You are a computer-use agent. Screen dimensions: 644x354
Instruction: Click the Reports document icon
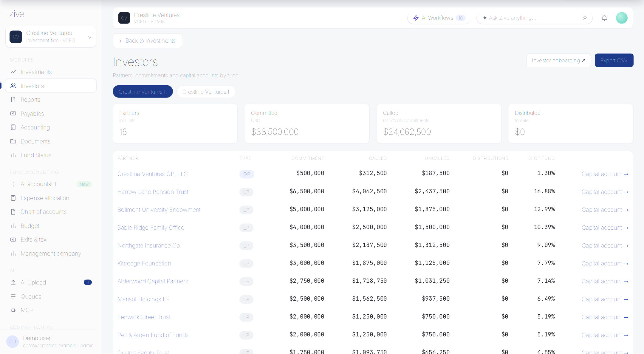13,100
